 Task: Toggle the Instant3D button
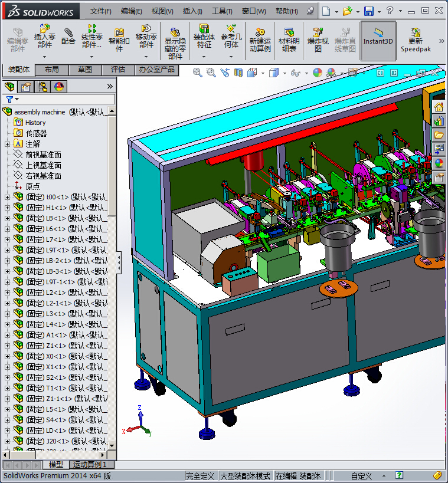click(x=378, y=40)
